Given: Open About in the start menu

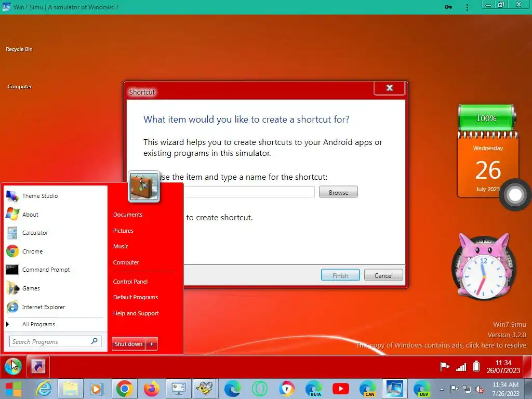Looking at the screenshot, I should click(54, 215).
